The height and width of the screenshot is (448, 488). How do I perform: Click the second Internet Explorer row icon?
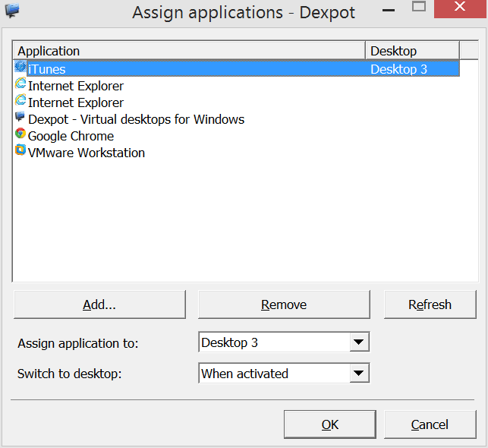pyautogui.click(x=20, y=100)
